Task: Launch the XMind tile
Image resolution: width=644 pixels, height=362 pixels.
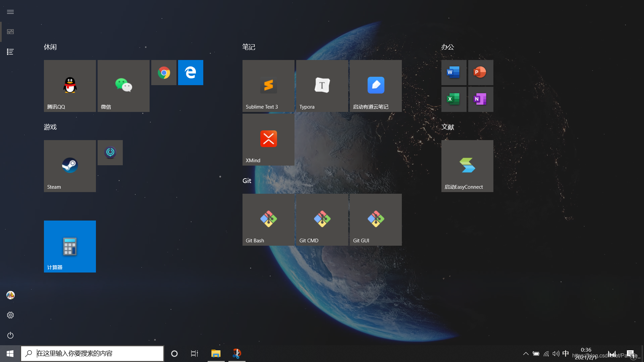Action: [268, 139]
